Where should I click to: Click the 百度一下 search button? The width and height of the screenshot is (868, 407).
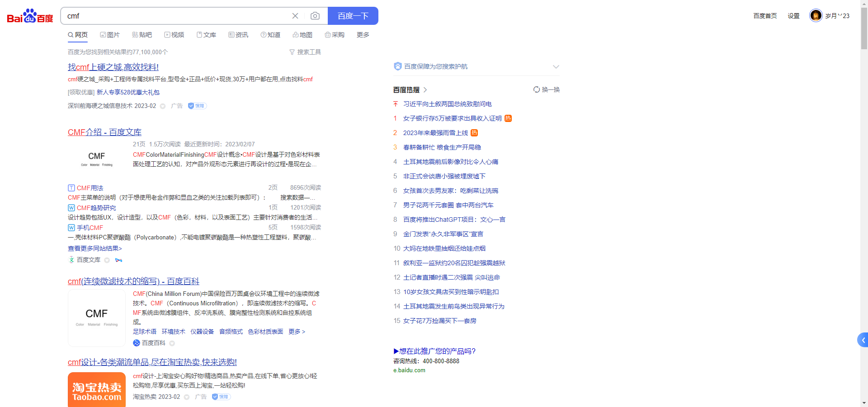(353, 16)
